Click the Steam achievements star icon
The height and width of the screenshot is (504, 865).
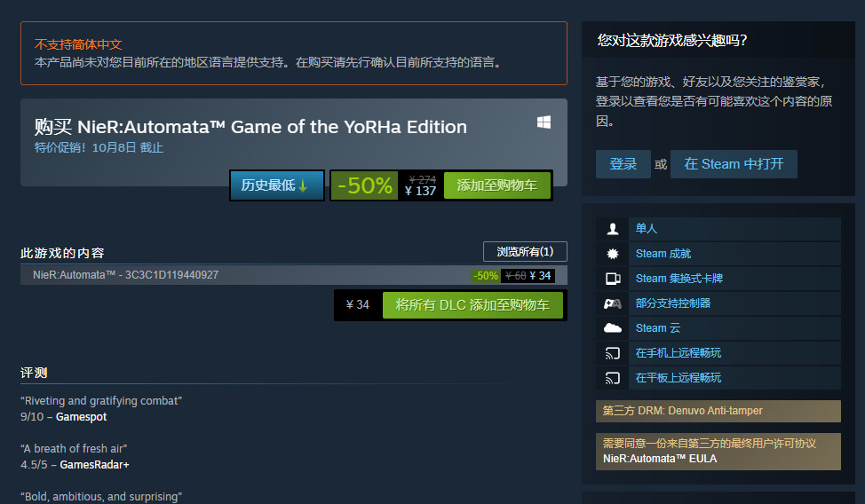tap(613, 254)
